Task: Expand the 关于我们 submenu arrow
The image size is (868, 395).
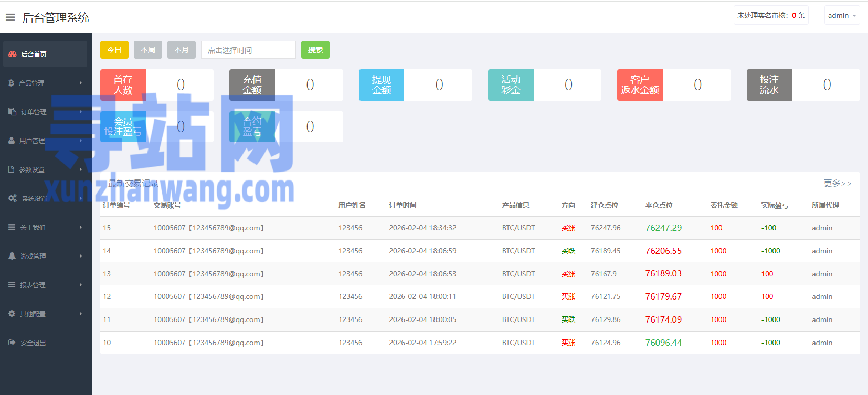Action: pos(81,227)
